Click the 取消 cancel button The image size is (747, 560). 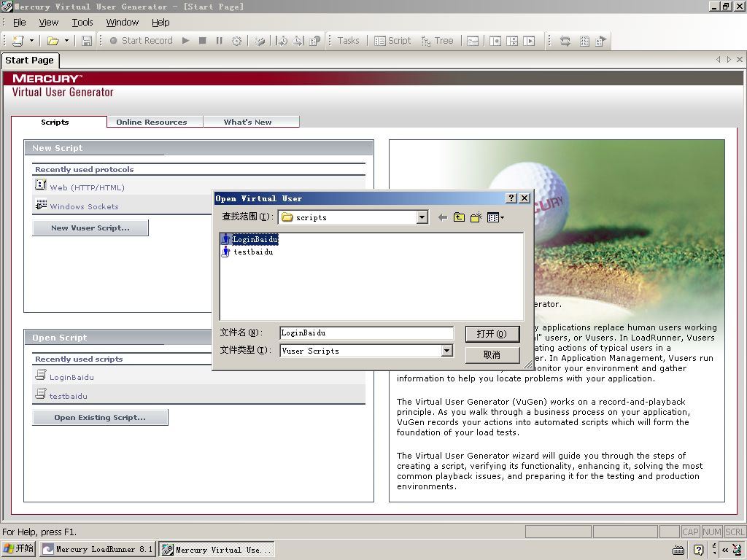492,355
